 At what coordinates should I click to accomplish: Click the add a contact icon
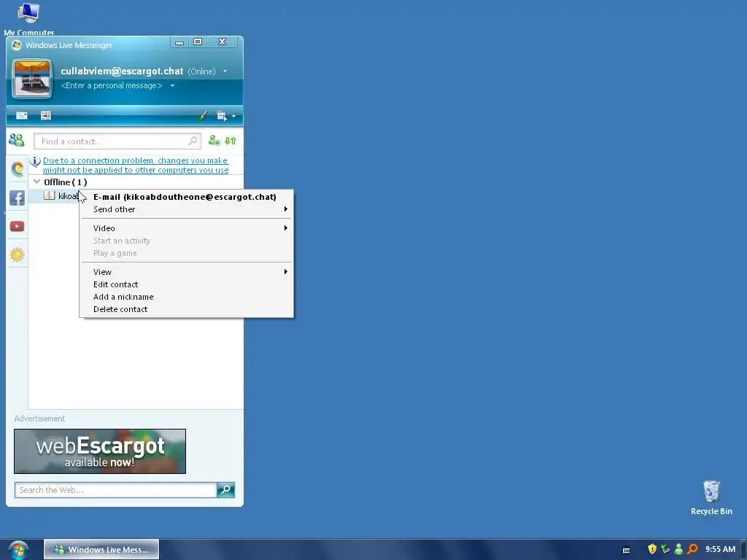point(214,141)
